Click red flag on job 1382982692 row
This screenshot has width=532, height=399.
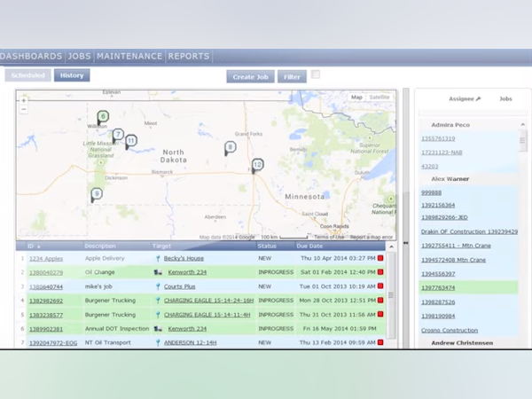tap(380, 301)
